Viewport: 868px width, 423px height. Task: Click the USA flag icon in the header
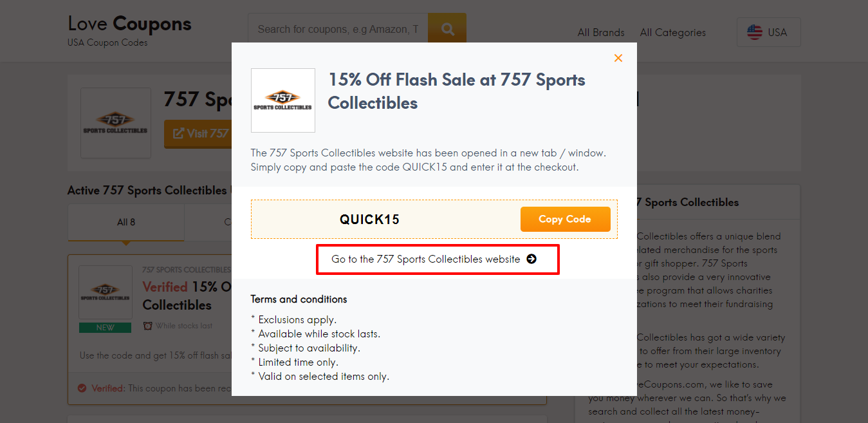click(x=754, y=32)
